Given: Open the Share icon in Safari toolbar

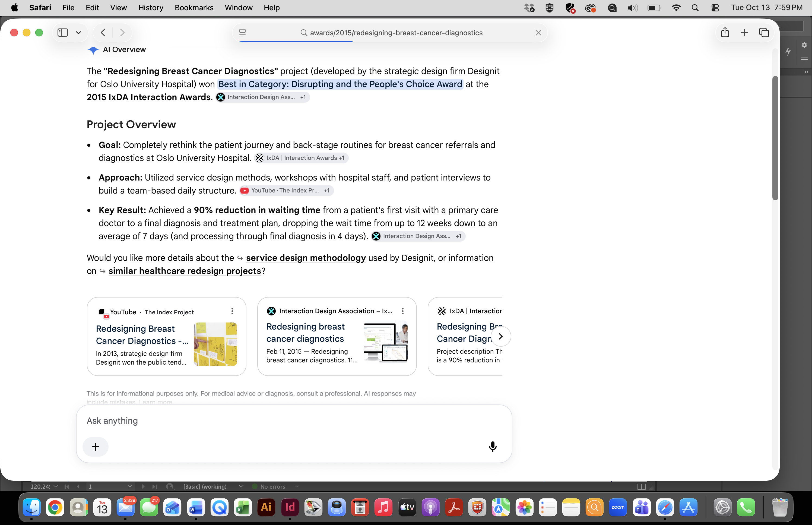Looking at the screenshot, I should (x=725, y=33).
